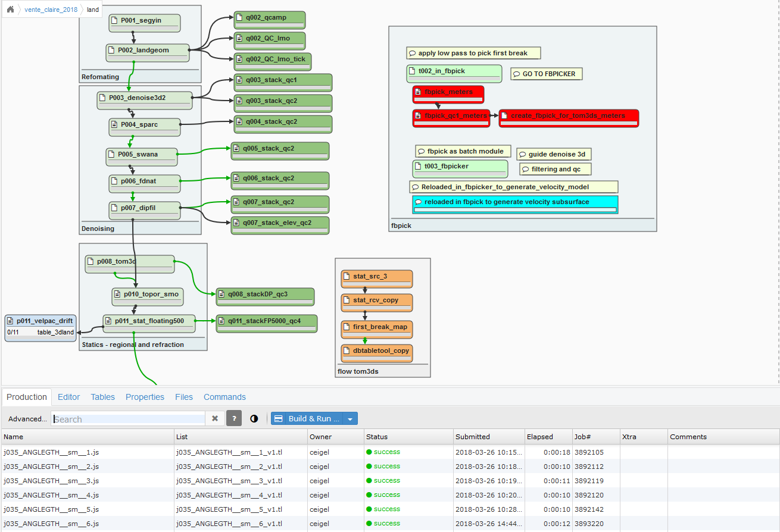Select the P001_segyin workflow node
The height and width of the screenshot is (532, 780).
(x=144, y=21)
